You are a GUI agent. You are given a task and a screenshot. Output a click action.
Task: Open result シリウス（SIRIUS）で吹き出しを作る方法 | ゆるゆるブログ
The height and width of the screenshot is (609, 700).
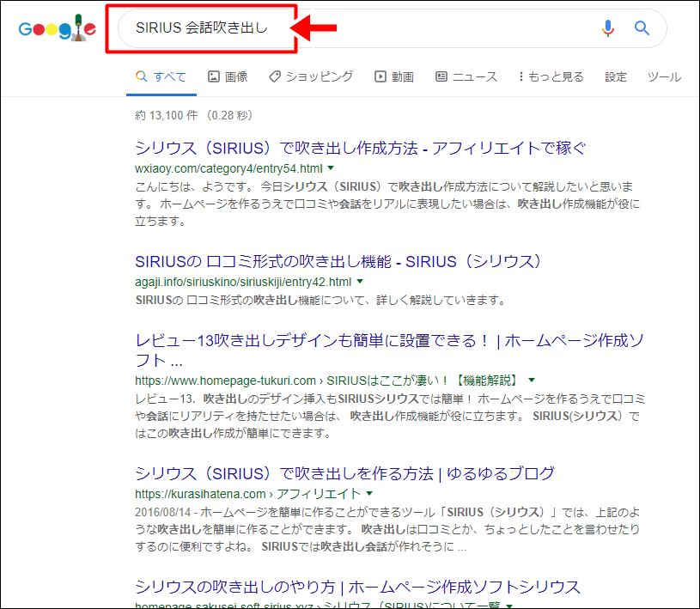344,473
